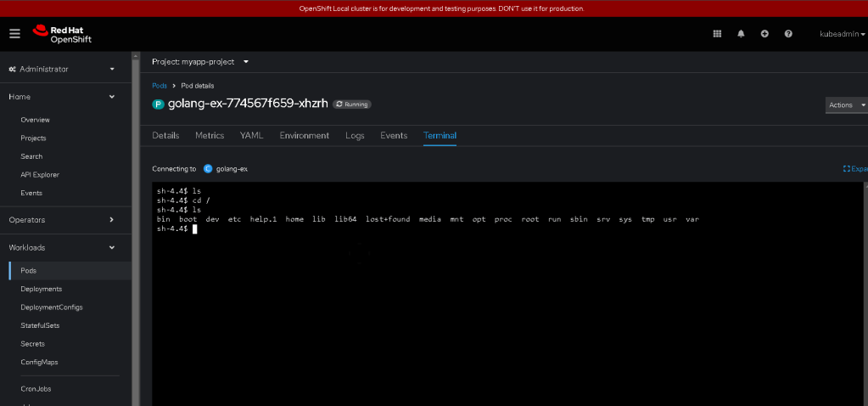Open the Administrator perspective switcher

click(x=62, y=70)
